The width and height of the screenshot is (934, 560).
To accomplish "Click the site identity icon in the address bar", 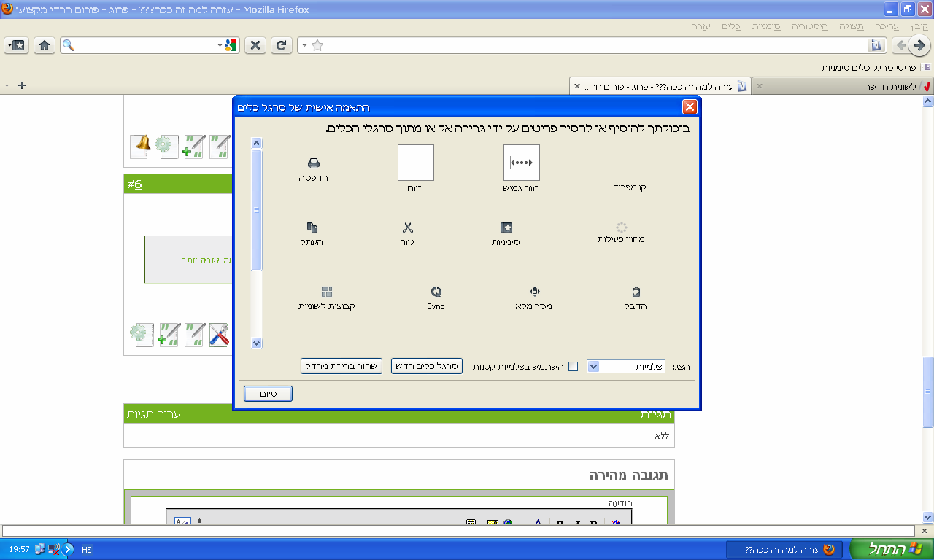I will pyautogui.click(x=876, y=45).
